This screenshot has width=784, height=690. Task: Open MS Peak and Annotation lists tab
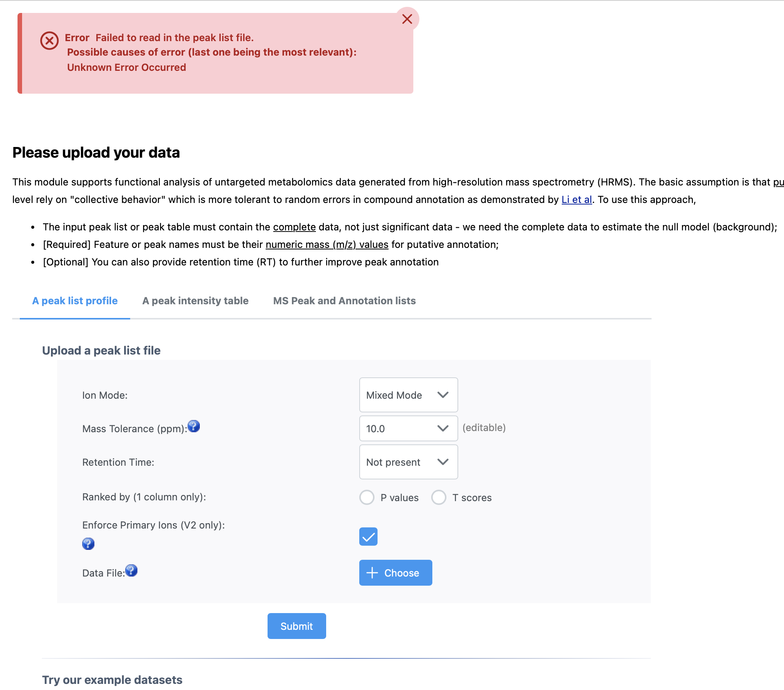coord(344,301)
